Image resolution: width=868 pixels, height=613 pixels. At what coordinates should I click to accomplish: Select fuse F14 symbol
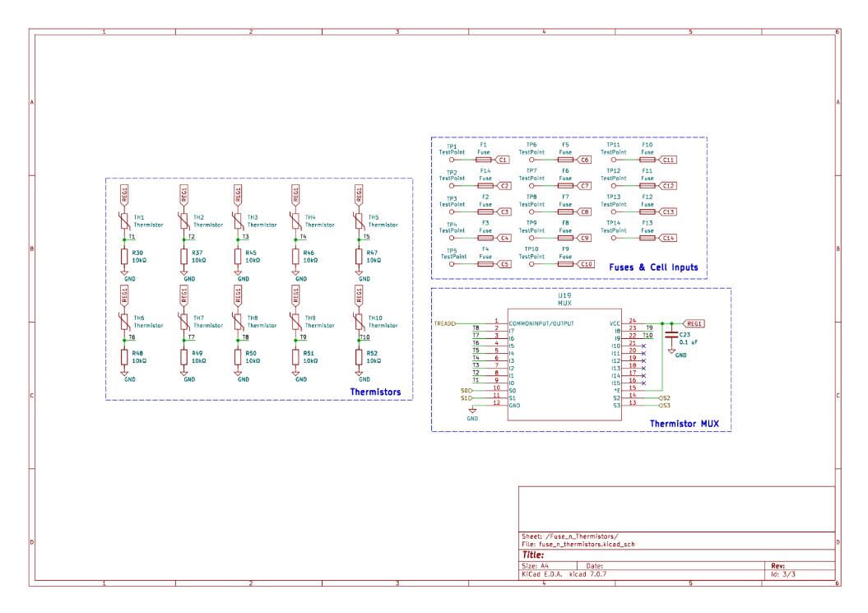click(485, 185)
